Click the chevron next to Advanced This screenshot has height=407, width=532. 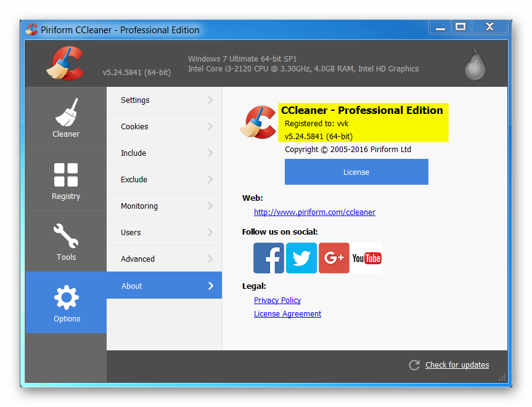[x=210, y=259]
